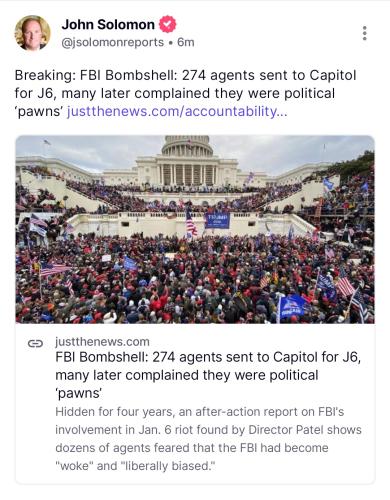Click the 'woke' and 'liberally biased' line
Image resolution: width=390 pixels, height=500 pixels.
click(x=136, y=466)
